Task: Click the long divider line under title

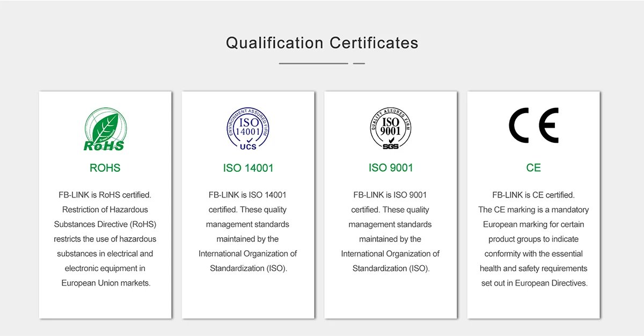Action: tap(313, 63)
